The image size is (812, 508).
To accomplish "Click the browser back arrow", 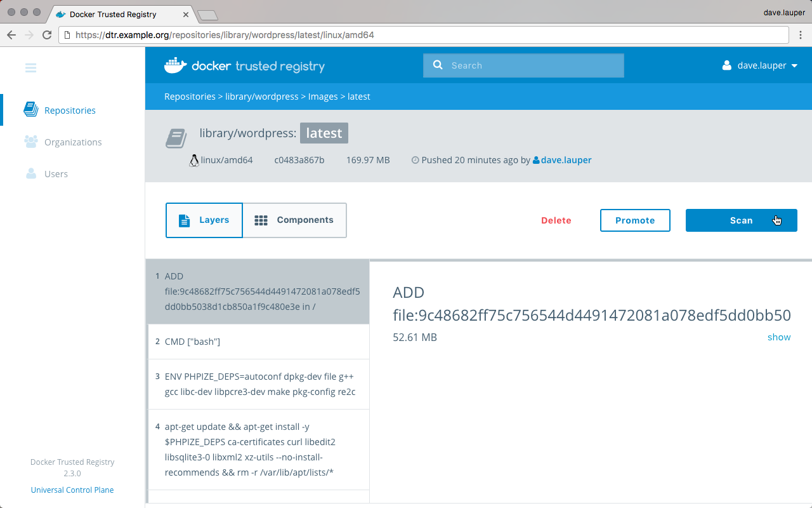I will tap(11, 35).
